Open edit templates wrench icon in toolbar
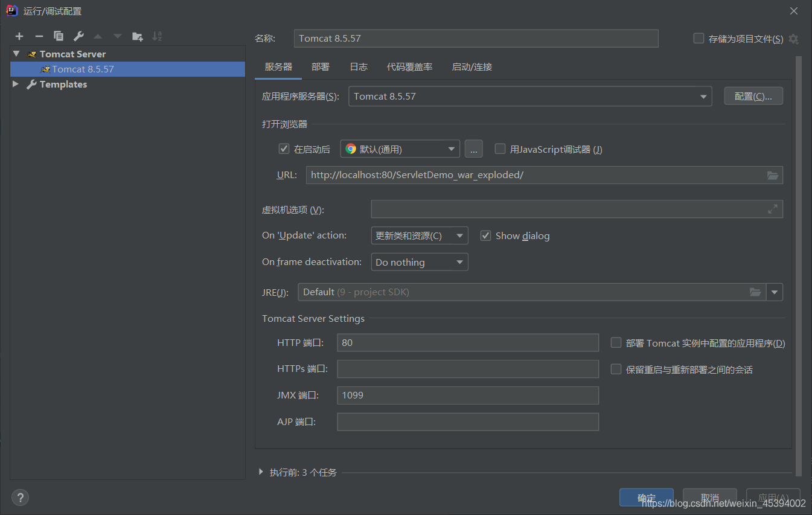Screen dimensions: 812x515 point(78,36)
